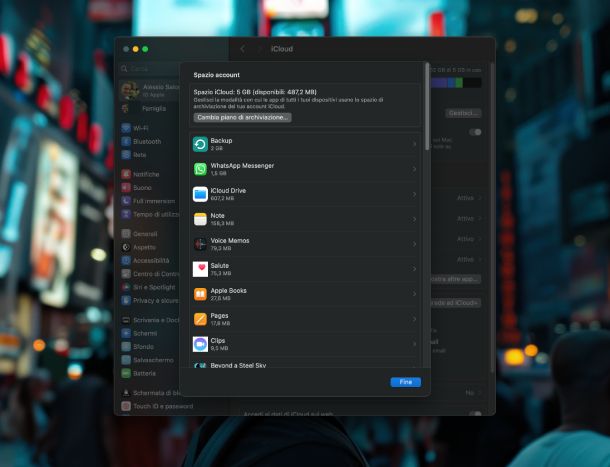
Task: Open Scrivania e Dock in sidebar
Action: click(149, 320)
